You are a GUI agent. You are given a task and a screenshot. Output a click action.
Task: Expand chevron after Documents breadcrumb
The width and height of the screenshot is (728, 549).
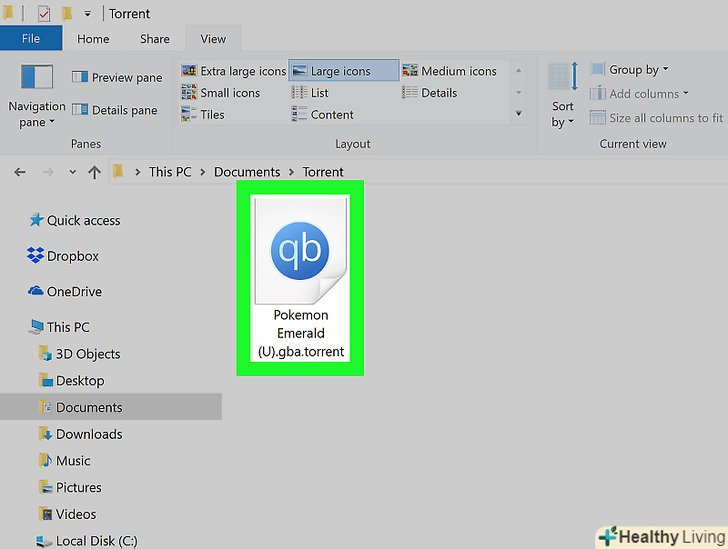tap(292, 172)
